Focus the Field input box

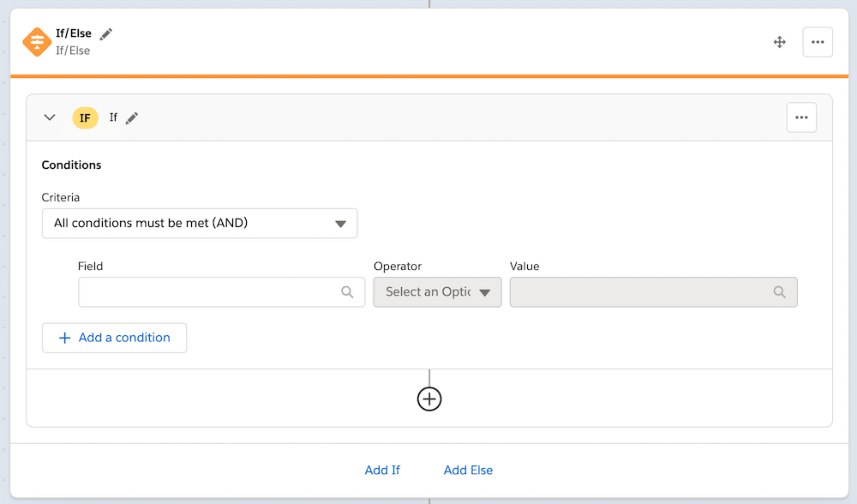(221, 292)
